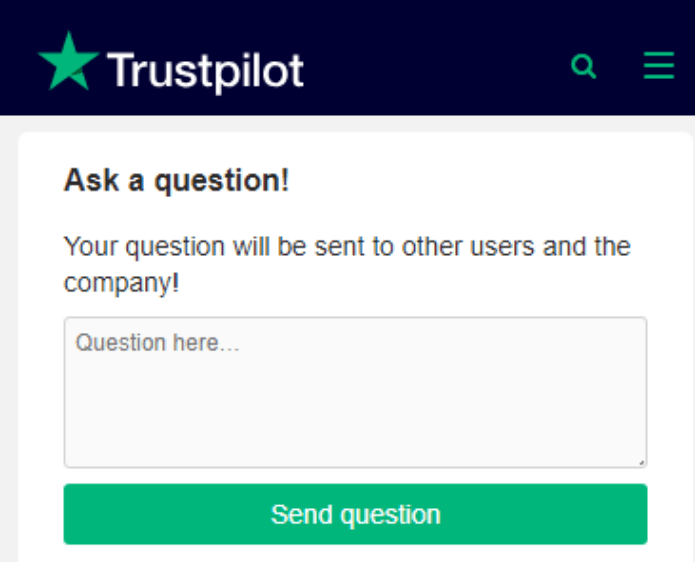695x562 pixels.
Task: Open the hamburger menu icon
Action: [x=659, y=66]
